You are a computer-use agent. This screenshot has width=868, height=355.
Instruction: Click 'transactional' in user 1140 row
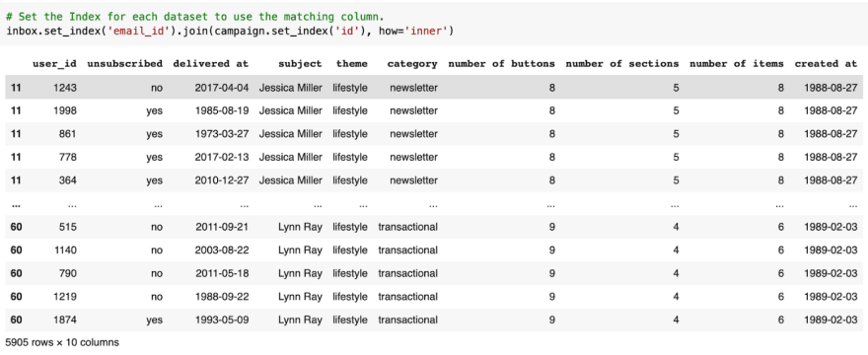click(x=408, y=250)
